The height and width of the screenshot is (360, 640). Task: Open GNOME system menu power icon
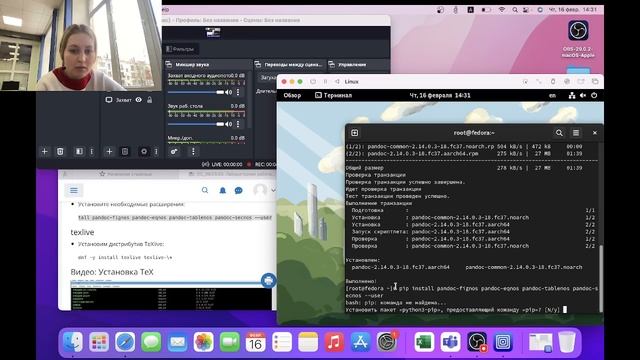click(594, 96)
